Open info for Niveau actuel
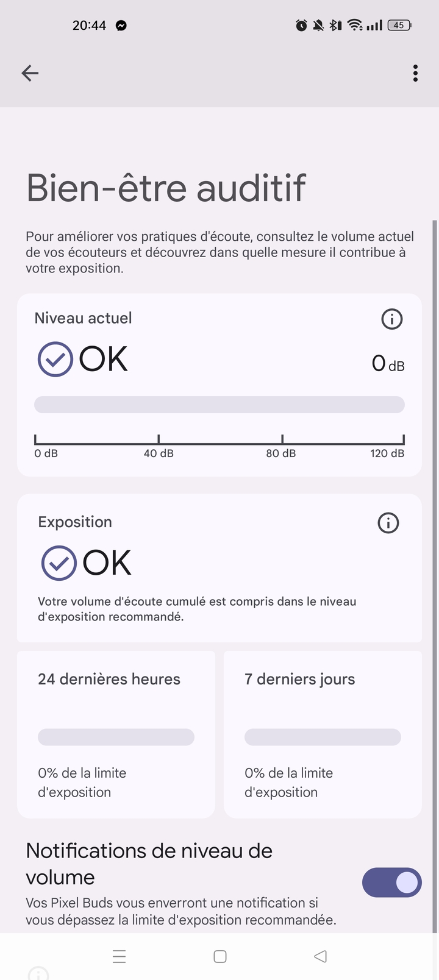Image resolution: width=439 pixels, height=980 pixels. tap(391, 319)
